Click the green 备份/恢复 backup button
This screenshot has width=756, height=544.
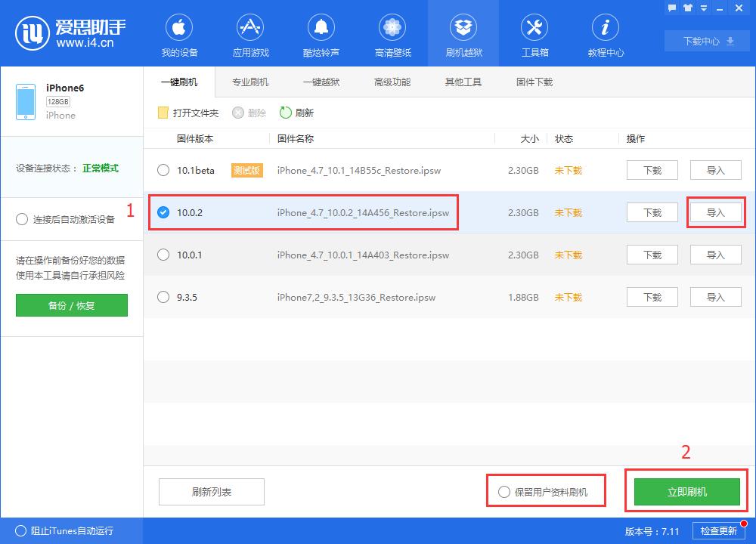point(71,305)
